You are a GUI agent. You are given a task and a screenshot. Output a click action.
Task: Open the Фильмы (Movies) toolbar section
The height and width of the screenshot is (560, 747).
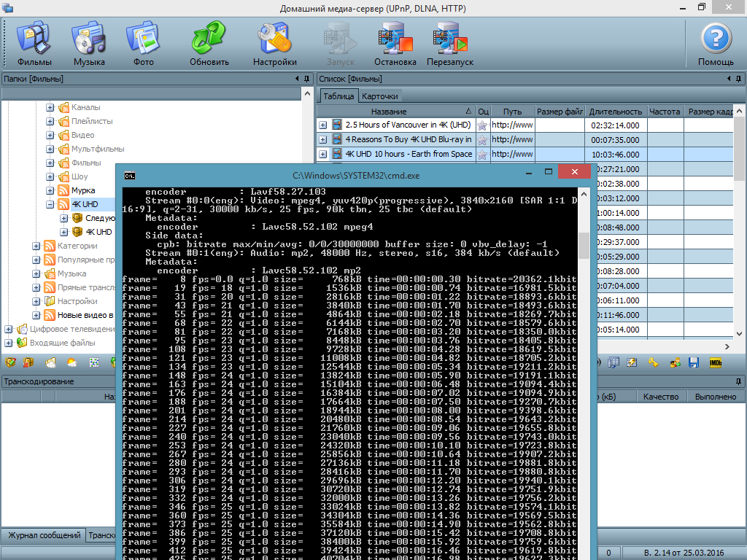pyautogui.click(x=34, y=43)
